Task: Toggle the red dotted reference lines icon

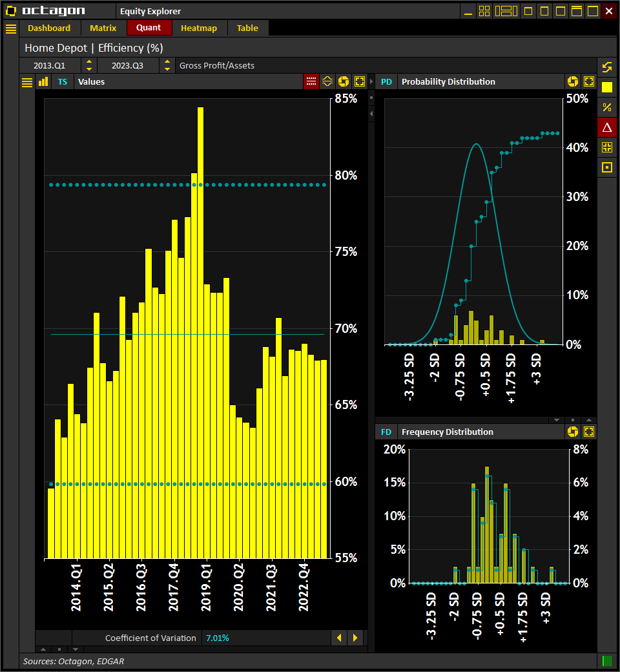Action: [311, 81]
